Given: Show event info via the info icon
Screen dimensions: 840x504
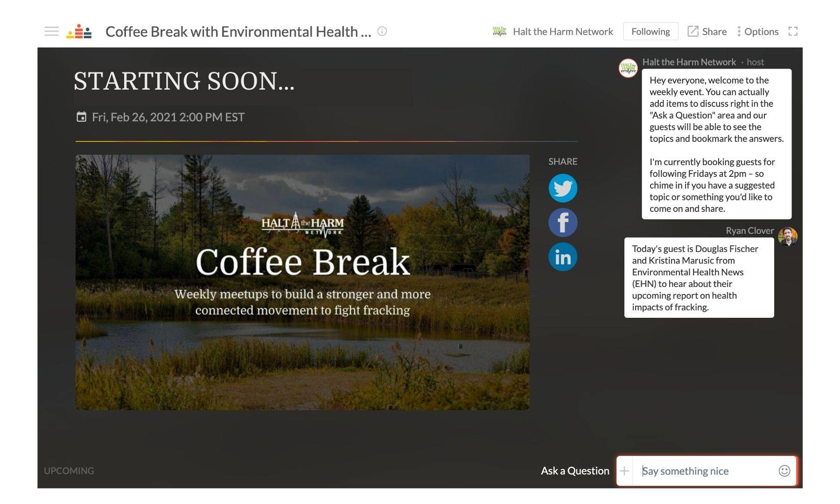Looking at the screenshot, I should click(382, 31).
